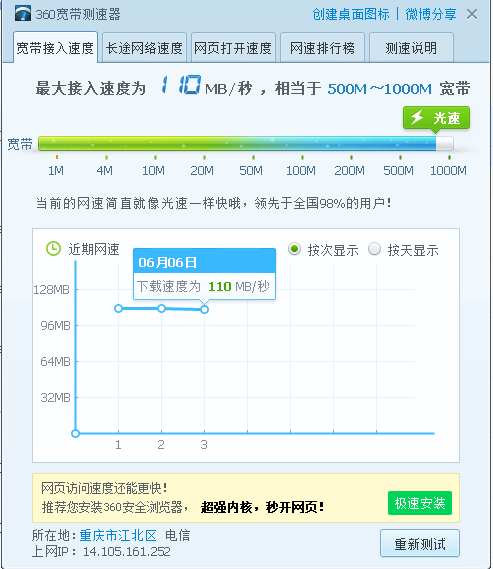
Task: Open the 网页打开速度 tab
Action: click(x=233, y=48)
